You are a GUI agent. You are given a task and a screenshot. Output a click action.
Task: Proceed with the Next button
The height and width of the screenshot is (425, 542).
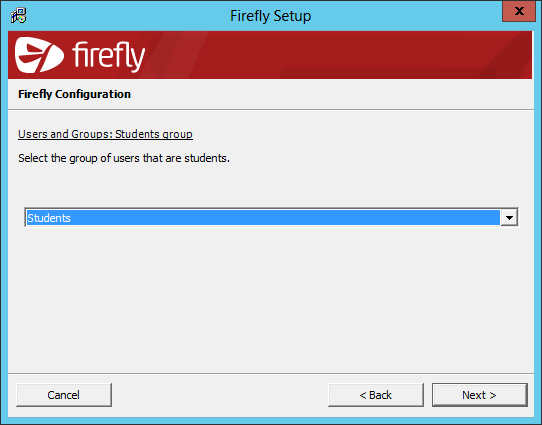tap(479, 395)
